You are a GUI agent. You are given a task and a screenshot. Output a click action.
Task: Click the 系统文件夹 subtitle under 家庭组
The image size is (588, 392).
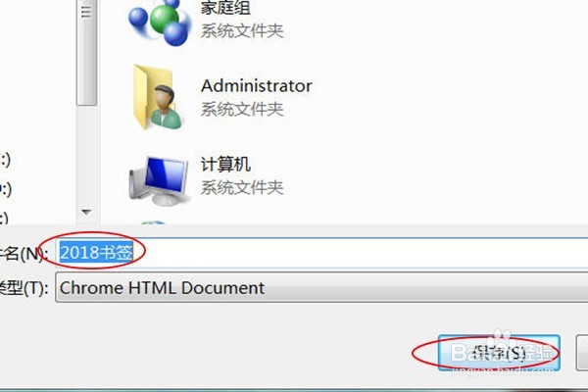pyautogui.click(x=242, y=30)
